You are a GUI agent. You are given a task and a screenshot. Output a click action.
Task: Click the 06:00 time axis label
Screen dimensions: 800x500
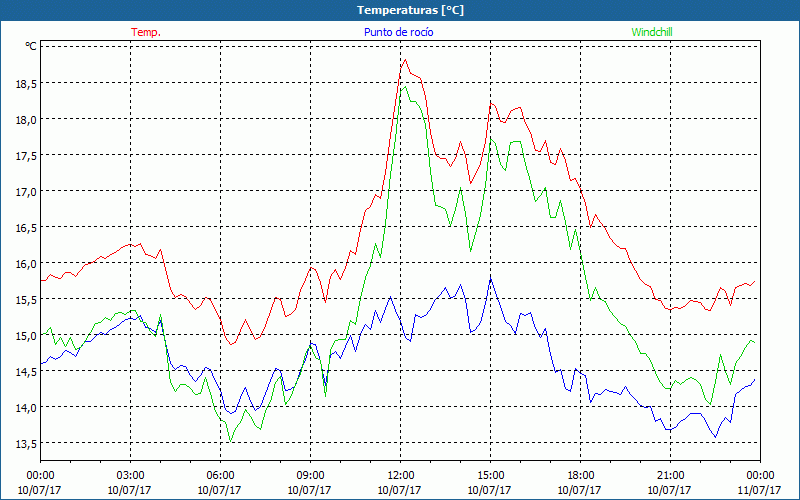220,476
